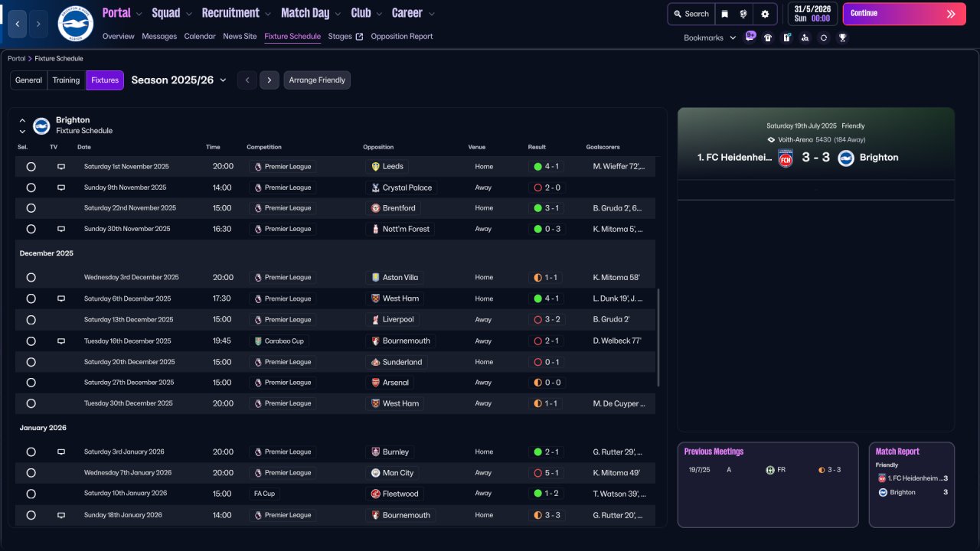Select the Brentford fixture radio button
This screenshot has height=551, width=980.
pos(31,208)
